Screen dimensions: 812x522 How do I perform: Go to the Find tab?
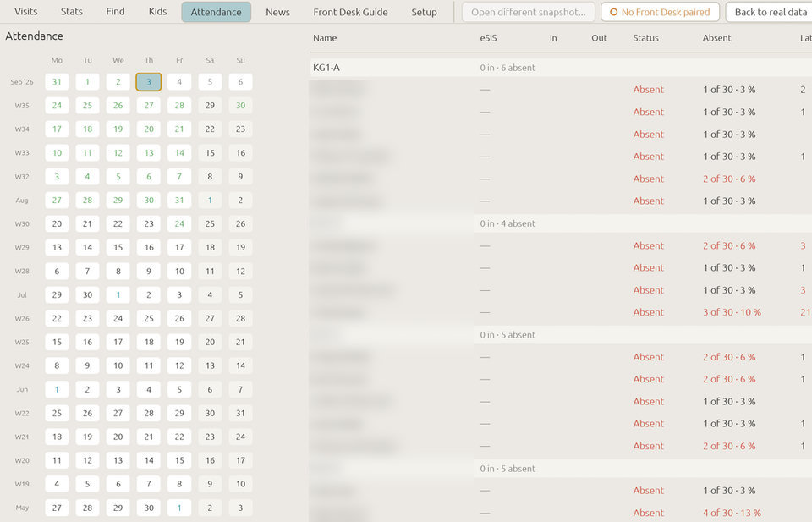tap(115, 11)
